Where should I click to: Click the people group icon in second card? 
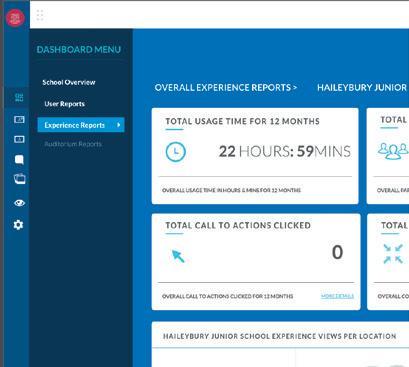point(393,151)
